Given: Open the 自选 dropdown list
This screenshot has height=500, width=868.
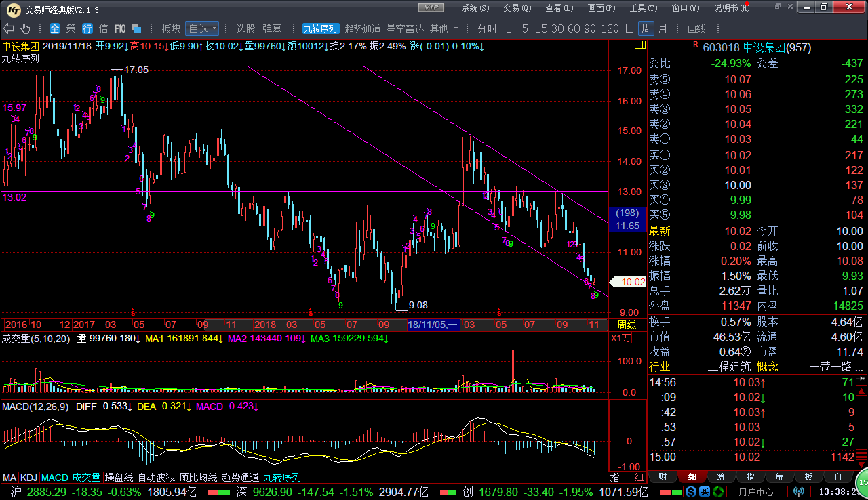Looking at the screenshot, I should coord(203,28).
